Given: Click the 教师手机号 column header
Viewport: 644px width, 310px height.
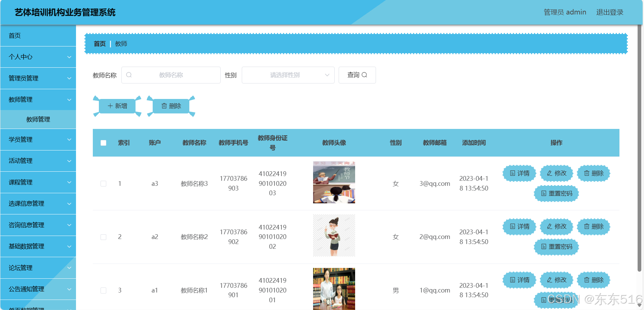Looking at the screenshot, I should click(233, 143).
